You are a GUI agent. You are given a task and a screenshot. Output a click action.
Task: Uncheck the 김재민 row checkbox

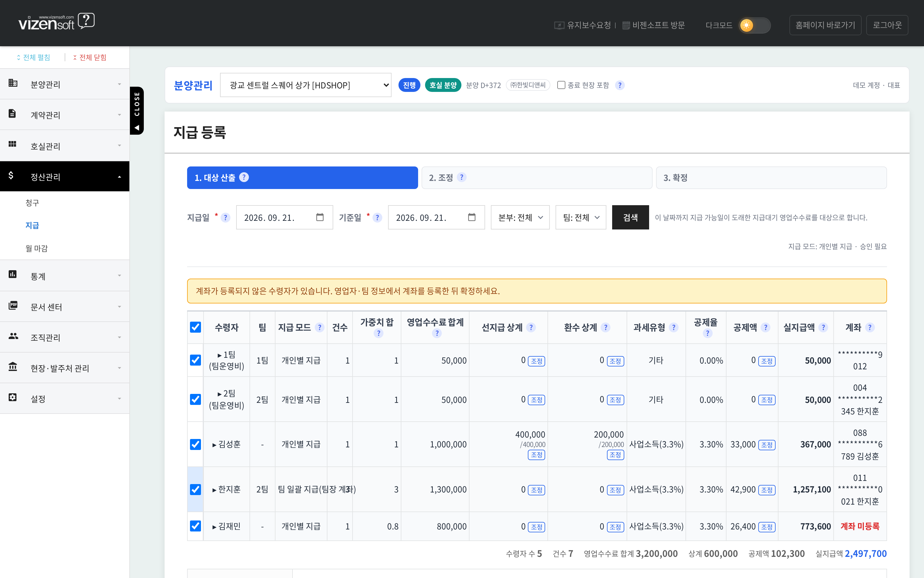195,526
